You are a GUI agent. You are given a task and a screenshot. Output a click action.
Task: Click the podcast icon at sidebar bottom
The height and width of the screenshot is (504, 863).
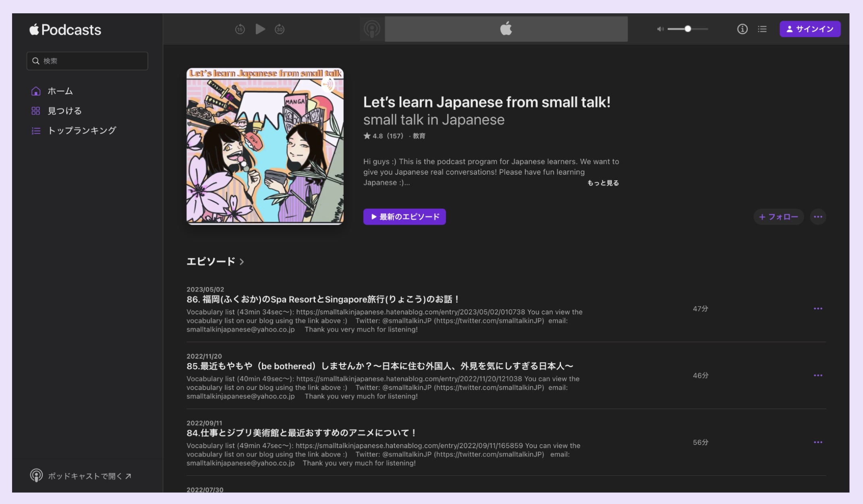click(36, 475)
